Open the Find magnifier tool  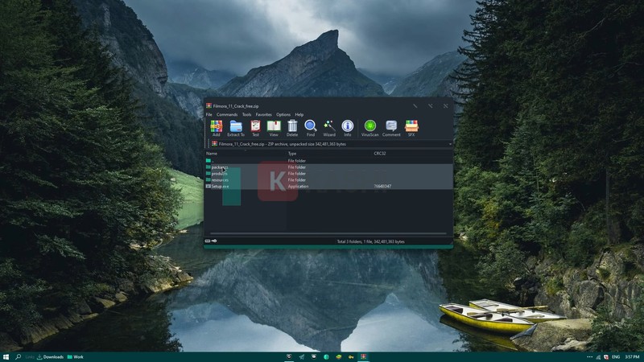pos(310,126)
